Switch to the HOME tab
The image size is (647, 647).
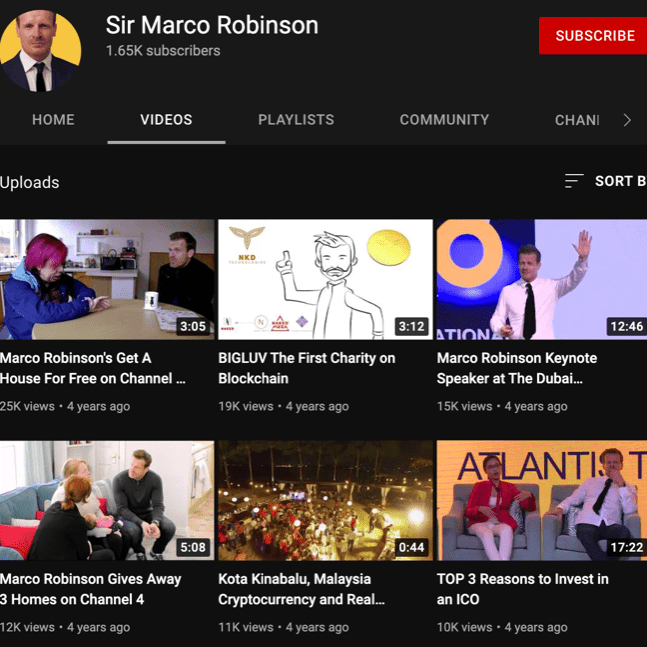[53, 120]
